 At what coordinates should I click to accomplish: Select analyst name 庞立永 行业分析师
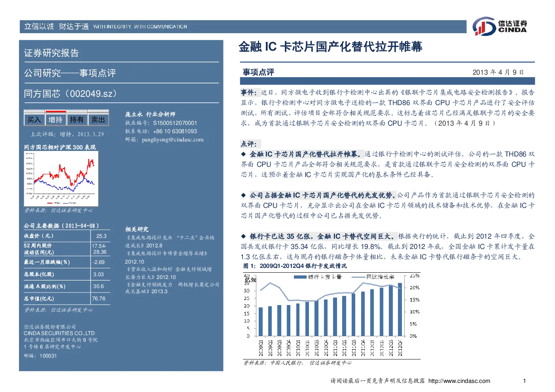[x=150, y=114]
